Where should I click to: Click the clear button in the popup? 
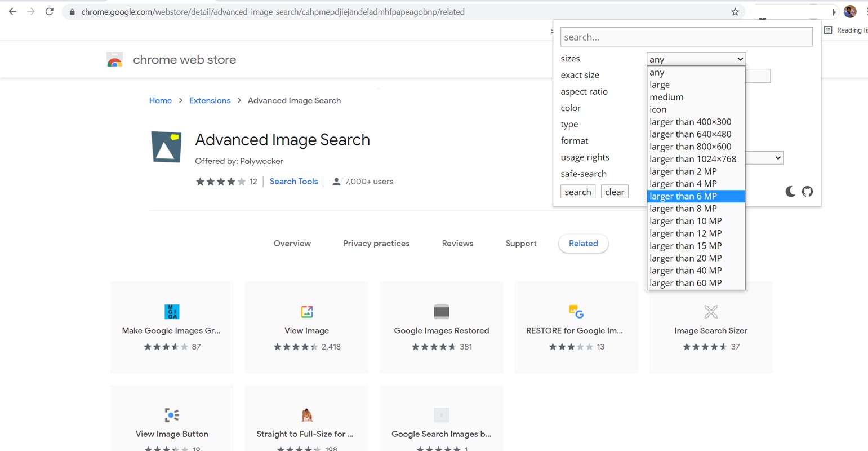pos(615,192)
